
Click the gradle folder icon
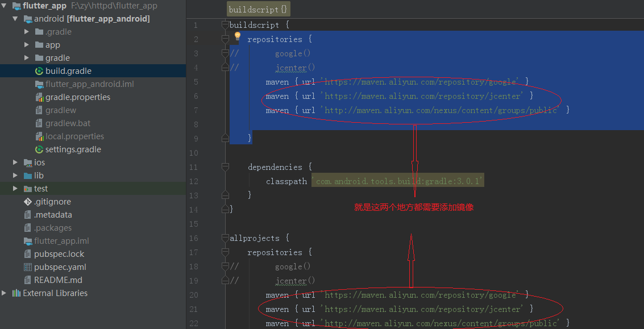[39, 58]
